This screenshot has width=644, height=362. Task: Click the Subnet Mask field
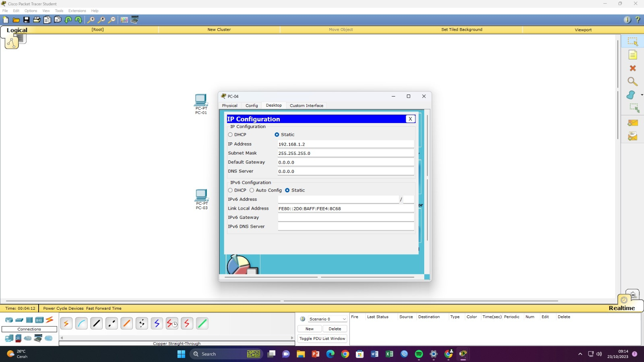[x=346, y=153]
